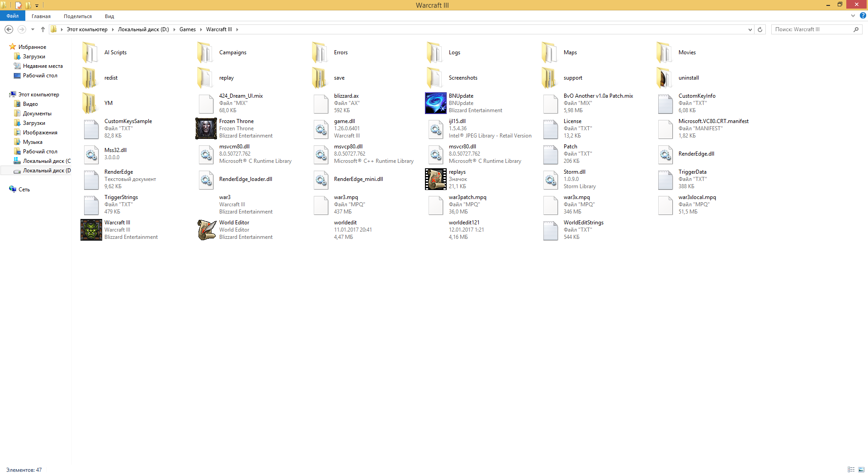868x475 pixels.
Task: Select the WorldEditStrings file name
Action: [x=584, y=223]
